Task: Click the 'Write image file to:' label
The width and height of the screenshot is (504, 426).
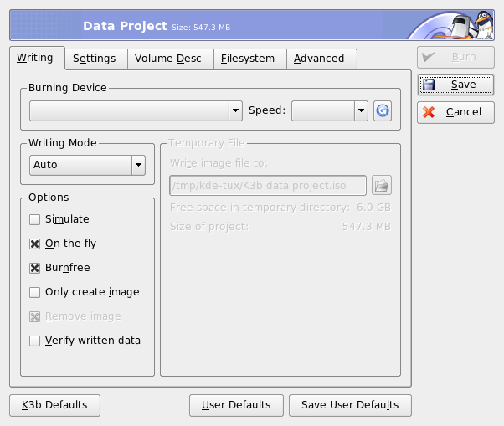Action: tap(219, 163)
